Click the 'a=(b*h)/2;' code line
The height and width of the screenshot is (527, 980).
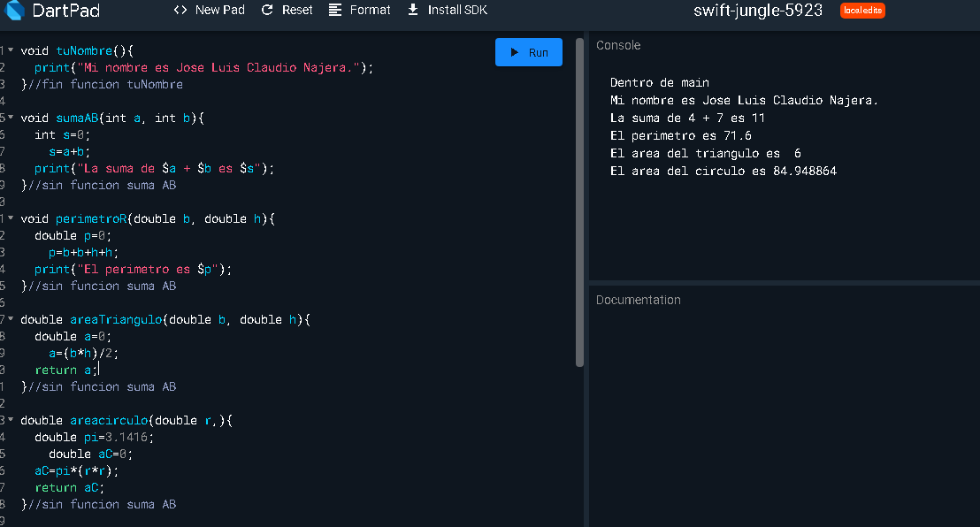click(x=84, y=353)
